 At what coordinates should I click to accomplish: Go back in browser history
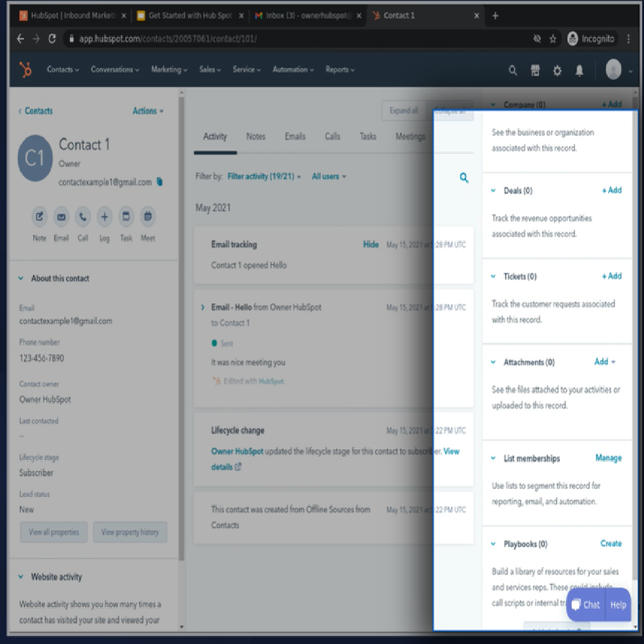click(20, 39)
